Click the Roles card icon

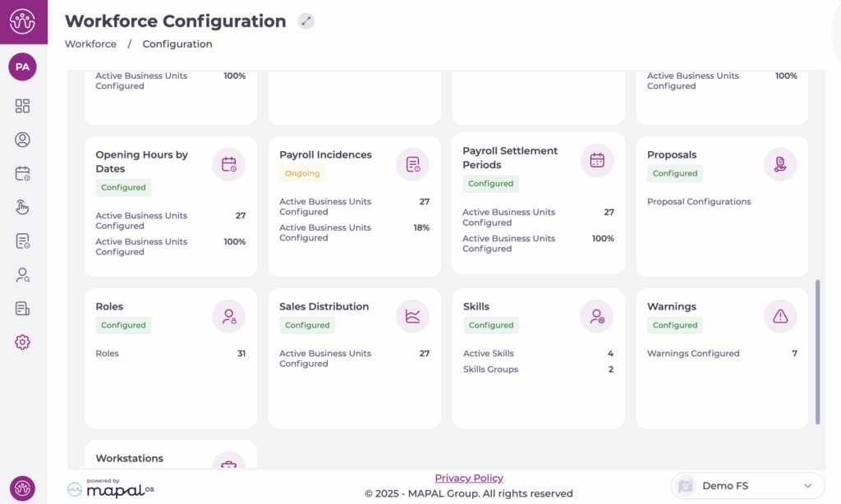point(229,316)
